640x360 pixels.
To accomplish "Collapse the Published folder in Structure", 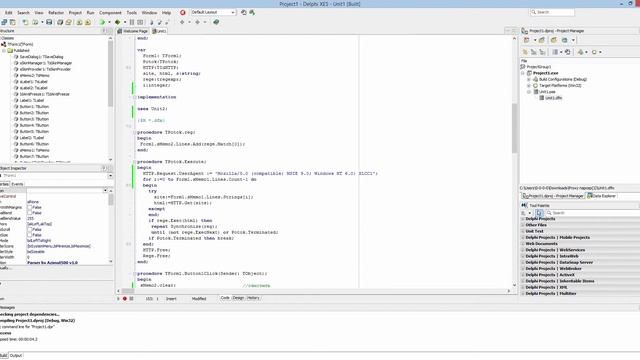I will pyautogui.click(x=4, y=51).
